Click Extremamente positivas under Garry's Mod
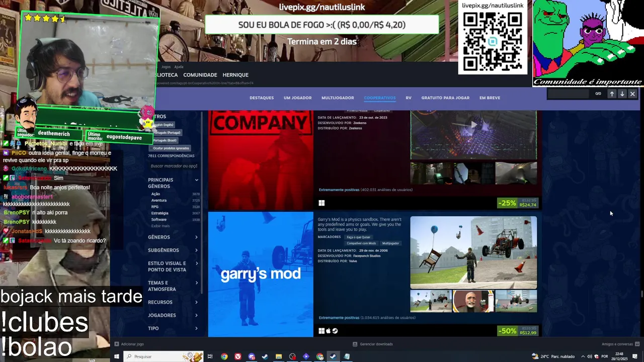The width and height of the screenshot is (644, 362). (x=339, y=318)
